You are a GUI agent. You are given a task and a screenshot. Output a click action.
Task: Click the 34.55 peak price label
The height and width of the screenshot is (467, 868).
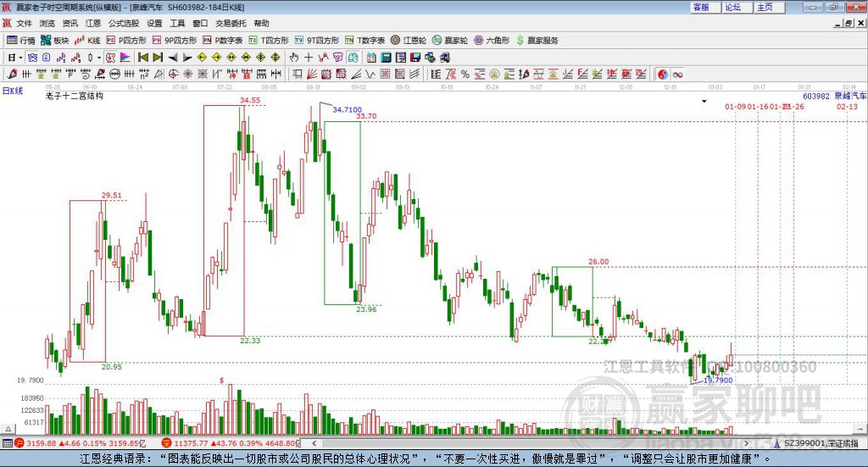(x=250, y=100)
